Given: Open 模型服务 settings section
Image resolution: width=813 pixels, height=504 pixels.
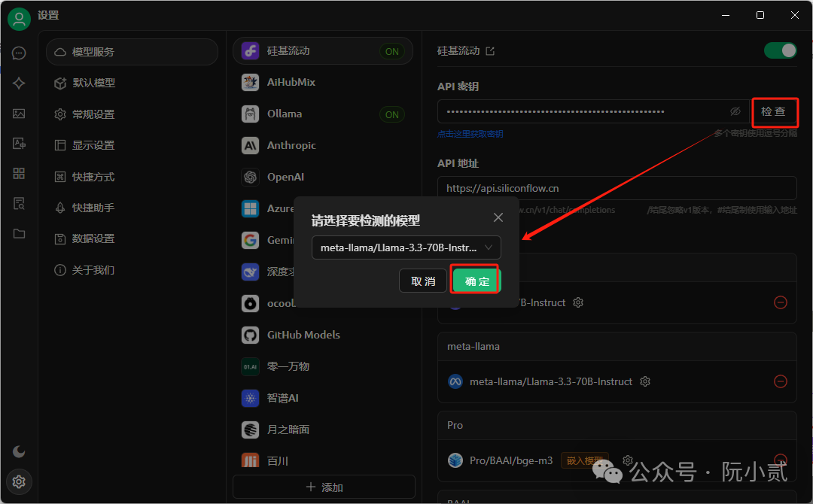Looking at the screenshot, I should point(132,52).
